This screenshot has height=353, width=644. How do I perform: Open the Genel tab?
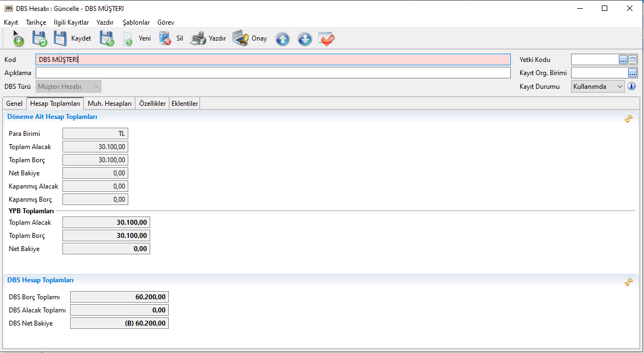(14, 104)
